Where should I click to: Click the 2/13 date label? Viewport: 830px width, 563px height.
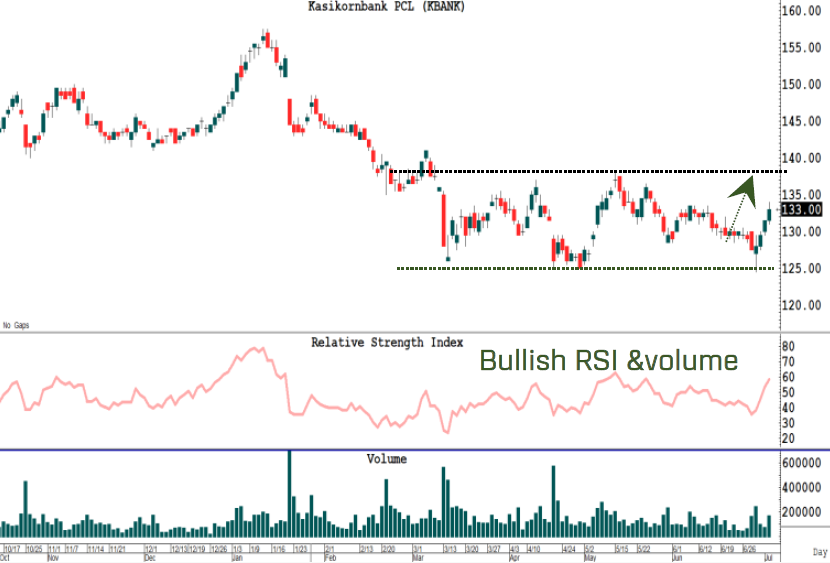tap(366, 549)
